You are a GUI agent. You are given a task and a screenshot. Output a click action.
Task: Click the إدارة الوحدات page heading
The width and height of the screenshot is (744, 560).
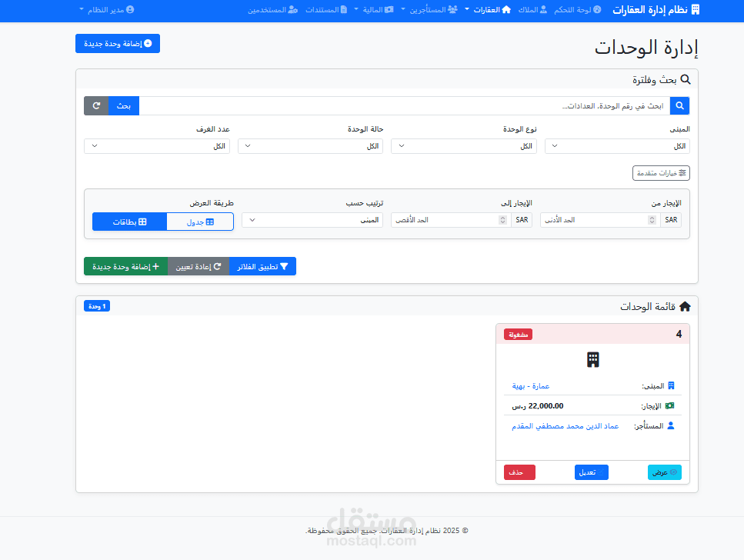coord(646,48)
